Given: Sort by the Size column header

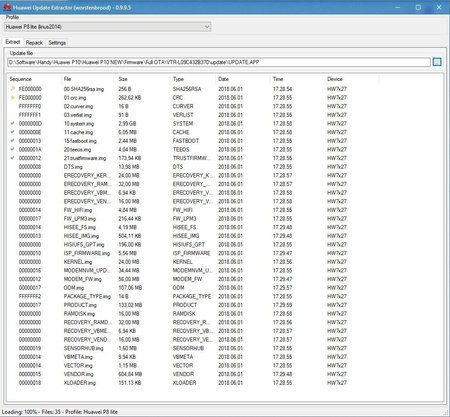Looking at the screenshot, I should [123, 79].
